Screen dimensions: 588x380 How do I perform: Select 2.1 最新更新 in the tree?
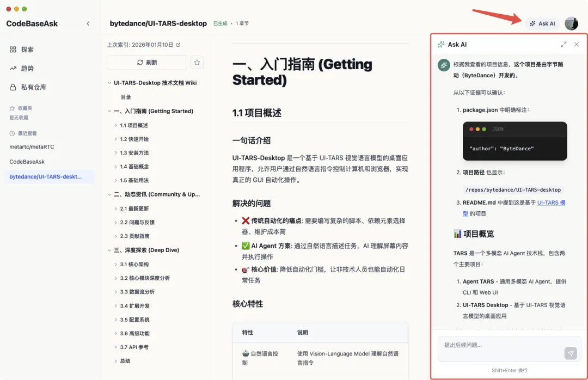tap(134, 209)
